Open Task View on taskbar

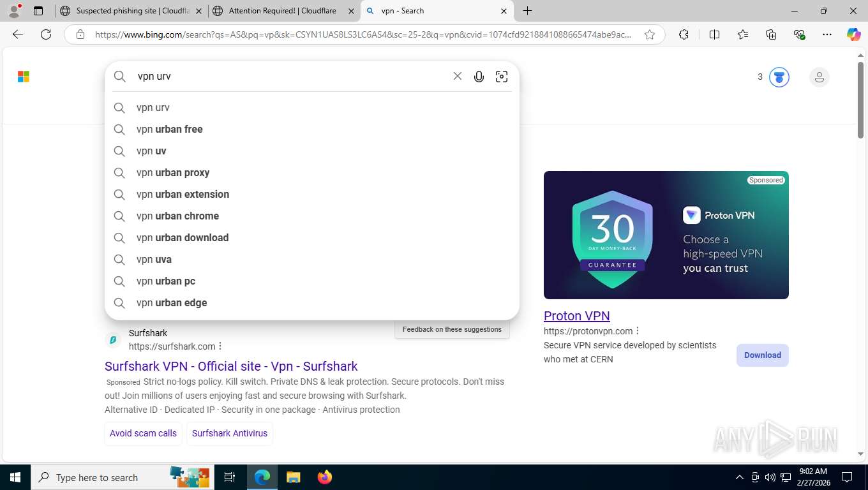click(x=230, y=477)
